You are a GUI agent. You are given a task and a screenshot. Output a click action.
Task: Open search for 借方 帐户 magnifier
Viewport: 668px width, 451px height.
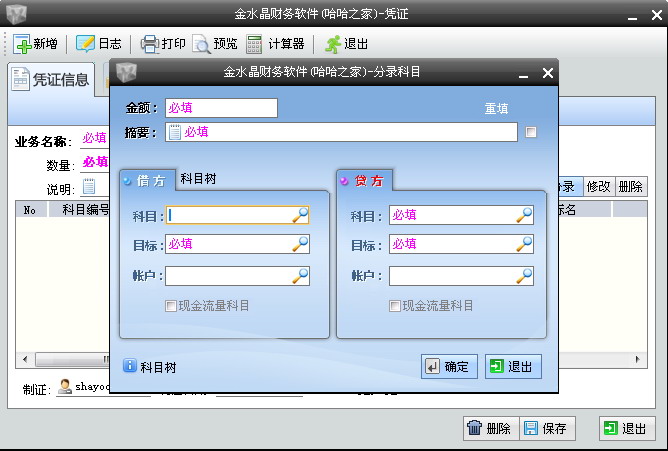(x=300, y=276)
